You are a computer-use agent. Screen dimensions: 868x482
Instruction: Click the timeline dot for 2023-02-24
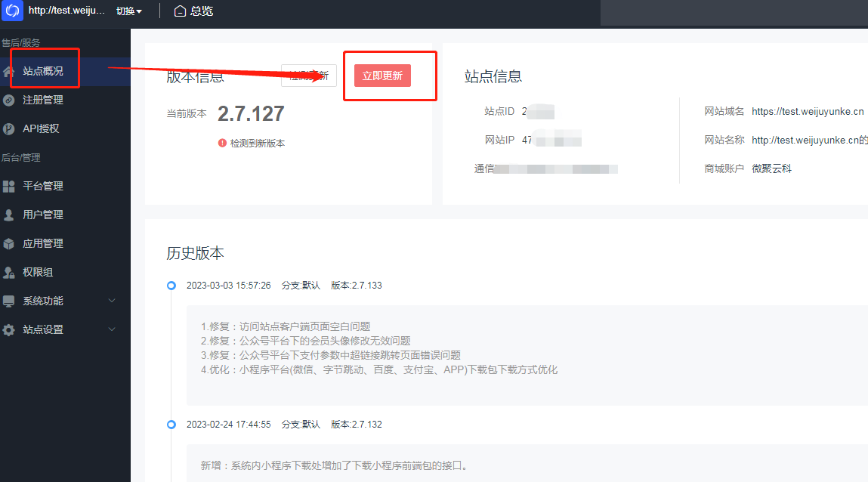[x=171, y=425]
